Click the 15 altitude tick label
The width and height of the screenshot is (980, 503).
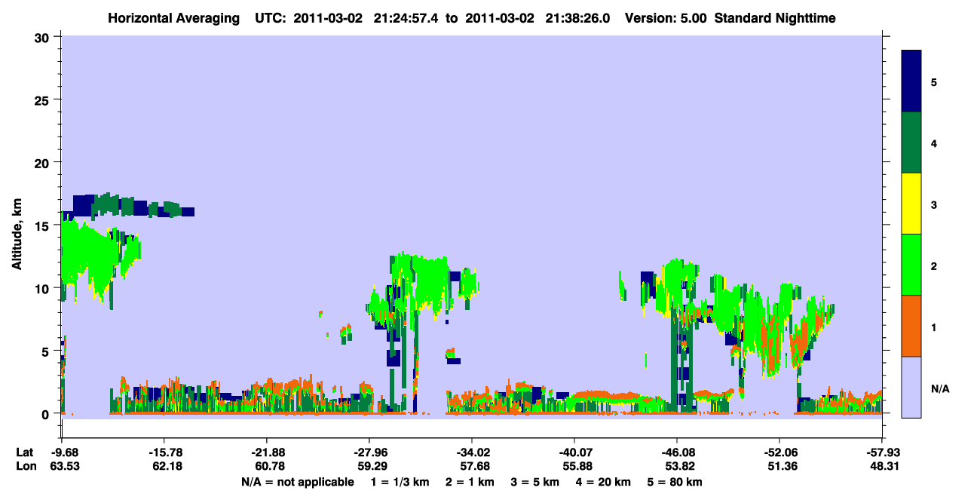point(44,225)
